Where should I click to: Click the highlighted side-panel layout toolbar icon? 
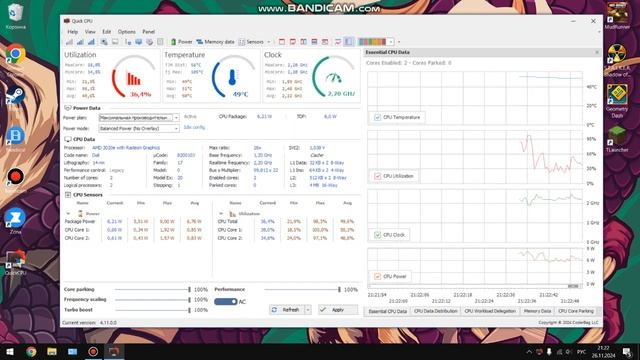click(348, 42)
